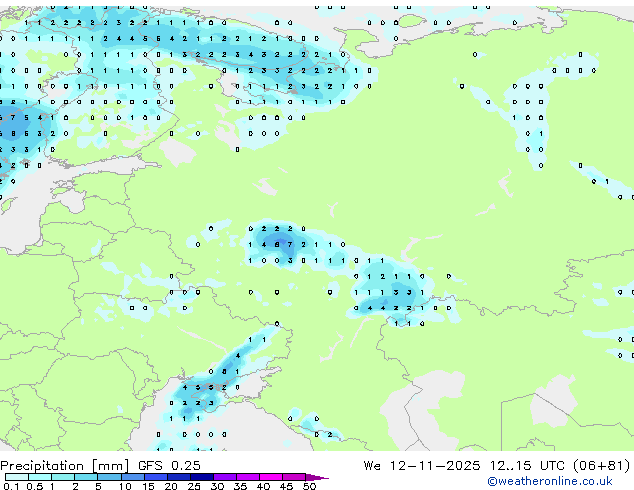Click the '25' legend scale label
This screenshot has height=490, width=634.
194,486
